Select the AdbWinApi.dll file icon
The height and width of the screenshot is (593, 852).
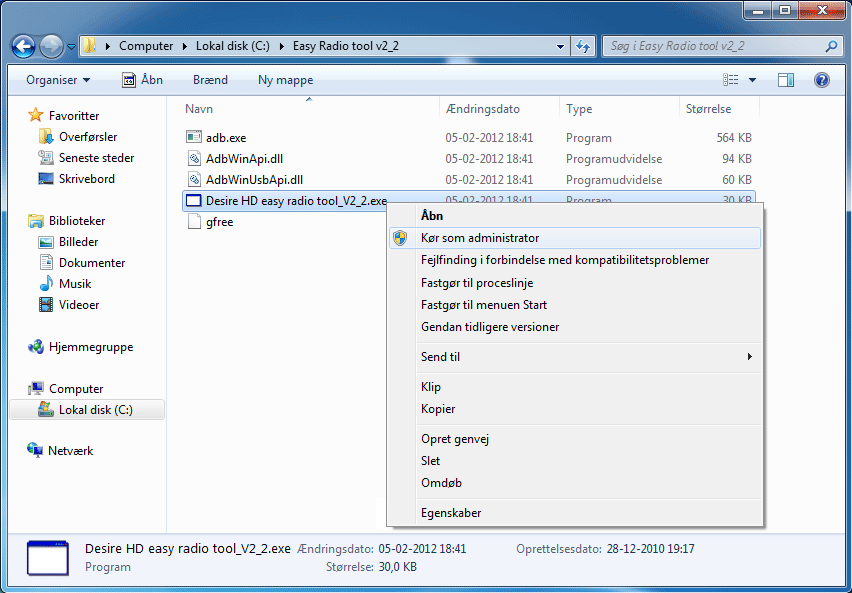pos(194,159)
